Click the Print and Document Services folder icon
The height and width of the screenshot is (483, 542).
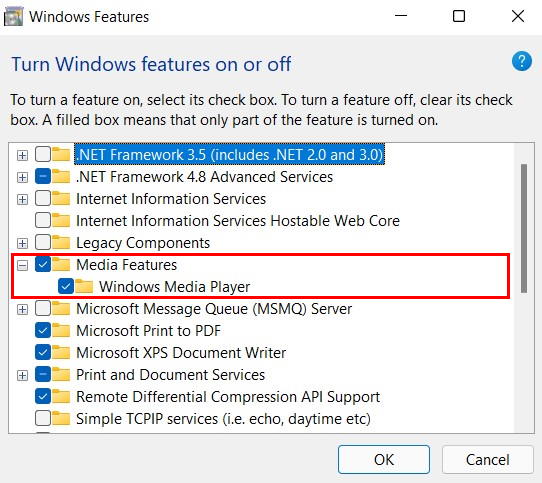(61, 374)
